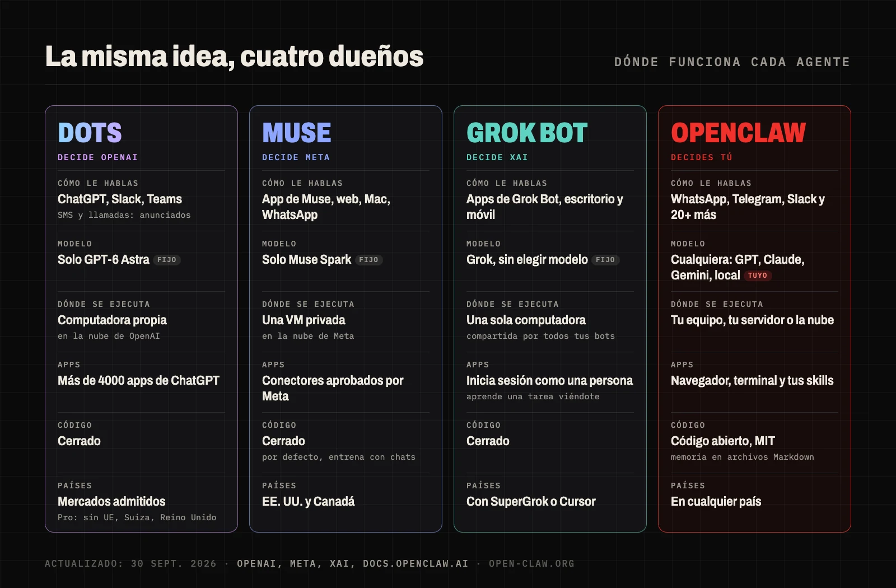Viewport: 896px width, 588px height.
Task: Click the "DECIDES TÚ" label
Action: (702, 157)
